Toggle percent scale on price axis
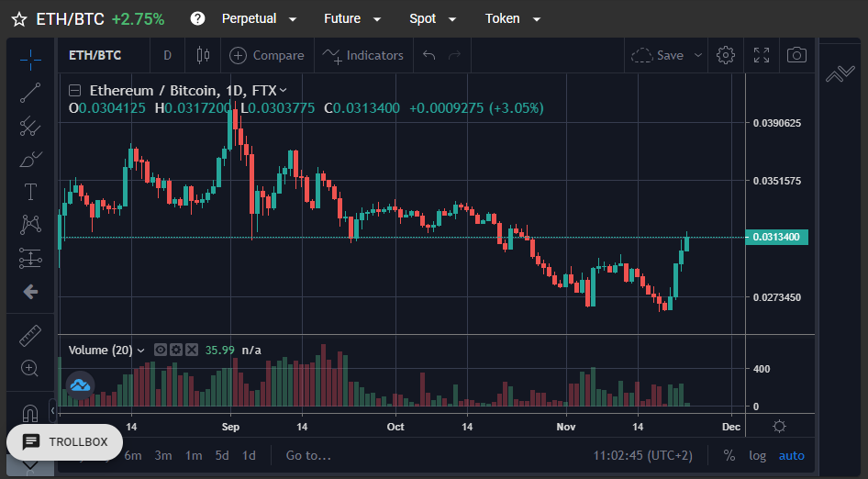 coord(729,456)
